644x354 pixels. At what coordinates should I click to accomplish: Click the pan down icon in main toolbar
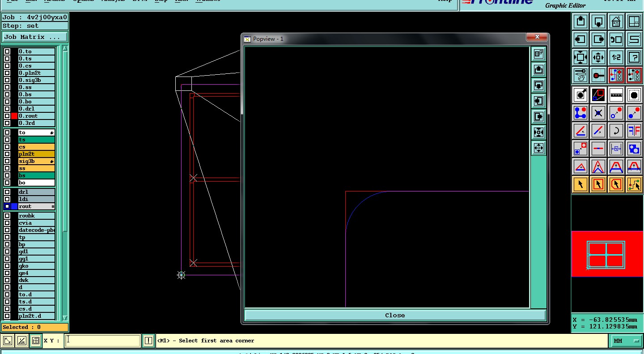(x=598, y=21)
